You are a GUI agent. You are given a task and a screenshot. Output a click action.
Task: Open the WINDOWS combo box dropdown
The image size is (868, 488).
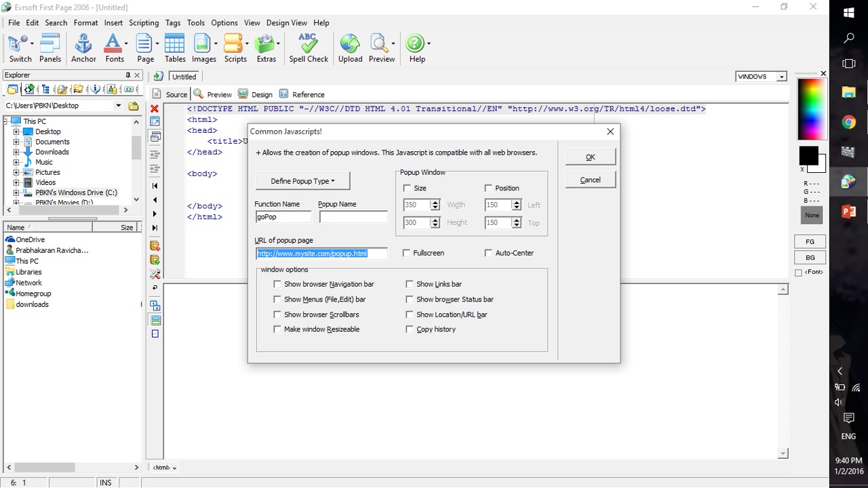(x=781, y=77)
